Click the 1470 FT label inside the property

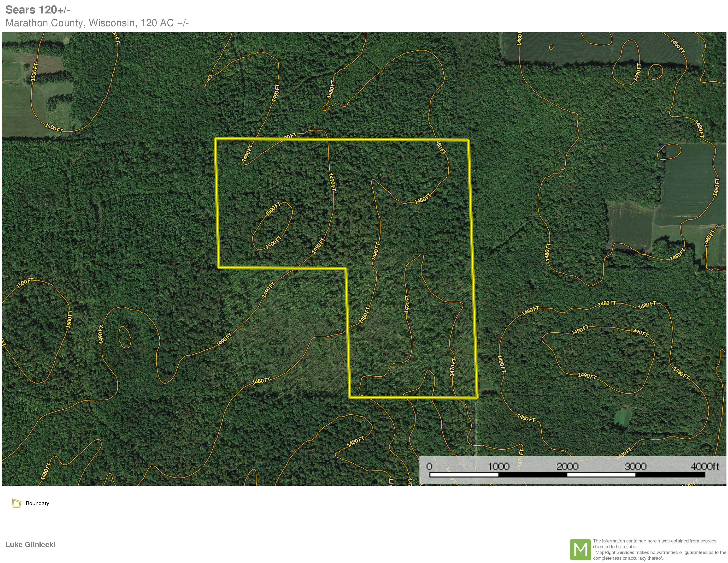click(x=407, y=304)
